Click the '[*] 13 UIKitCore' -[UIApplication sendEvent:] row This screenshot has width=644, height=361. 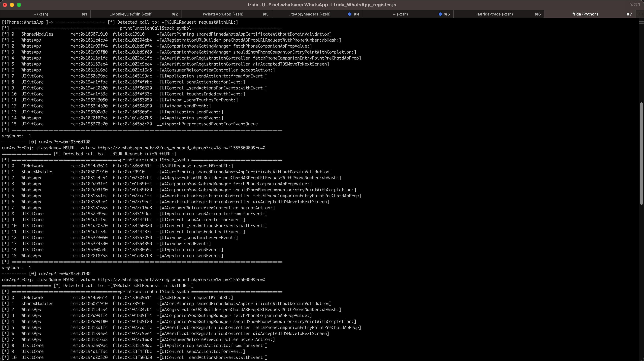tap(113, 112)
